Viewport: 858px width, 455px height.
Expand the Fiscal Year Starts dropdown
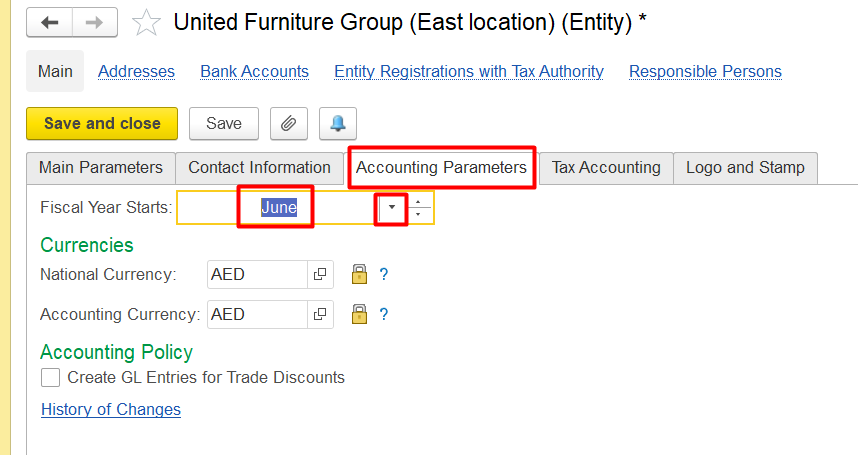point(392,207)
